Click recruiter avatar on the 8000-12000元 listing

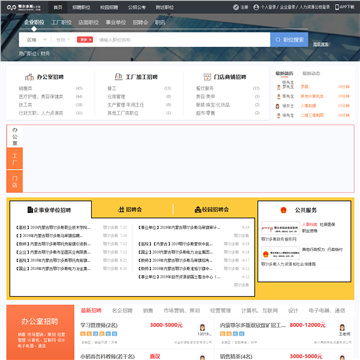(x=342, y=327)
